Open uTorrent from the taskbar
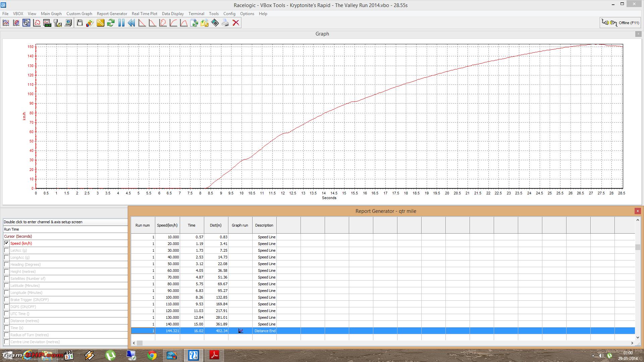The height and width of the screenshot is (362, 644). [110, 355]
